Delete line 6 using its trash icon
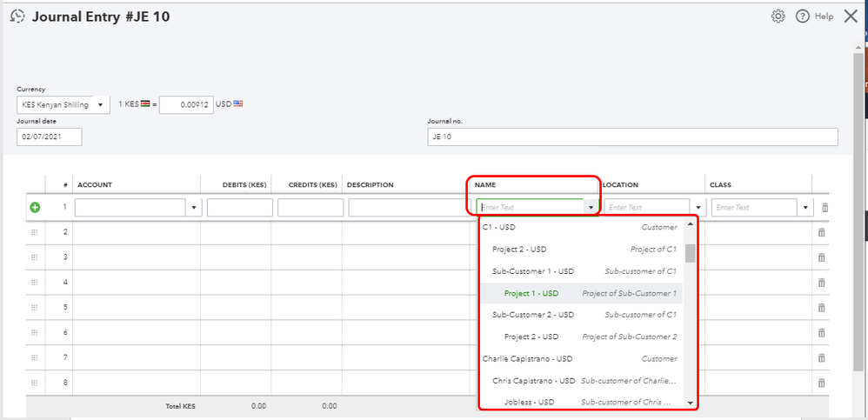Image resolution: width=868 pixels, height=420 pixels. click(x=822, y=332)
